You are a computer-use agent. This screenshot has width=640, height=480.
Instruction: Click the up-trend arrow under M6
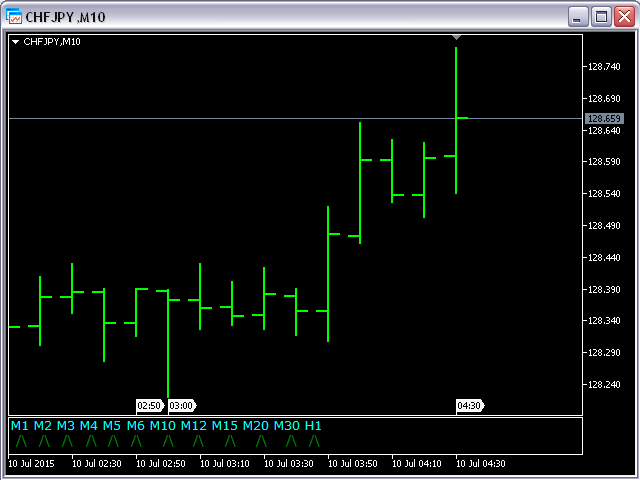(136, 441)
